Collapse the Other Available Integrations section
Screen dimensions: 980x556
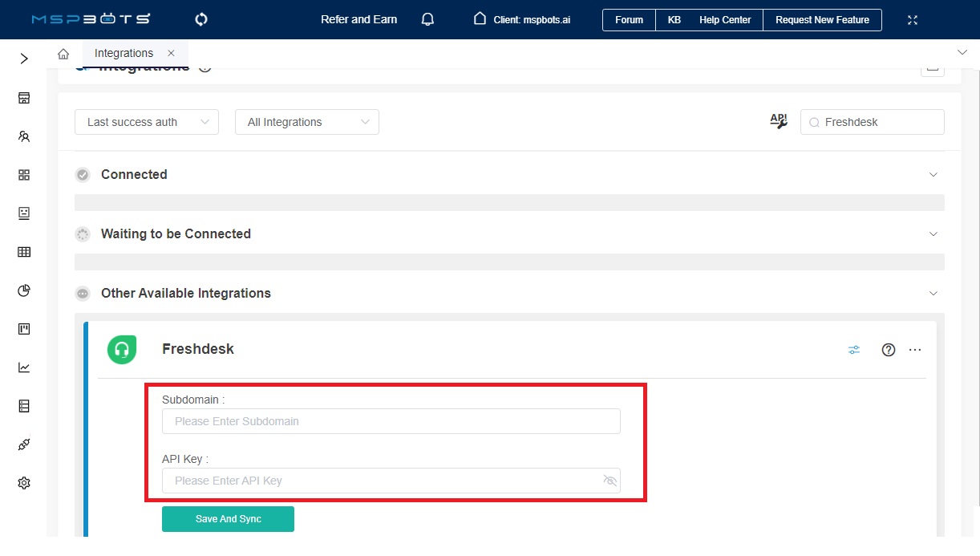[x=933, y=293]
